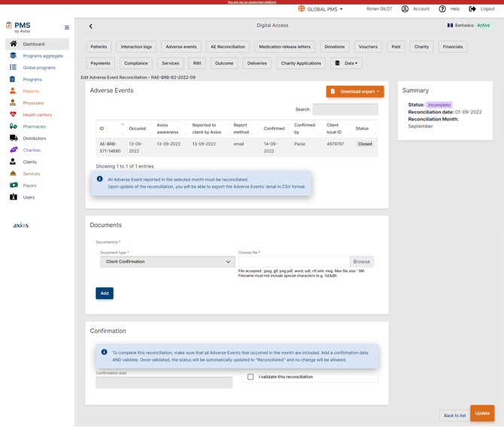Click the Pharmacies icon in sidebar
Image resolution: width=504 pixels, height=427 pixels.
pyautogui.click(x=13, y=126)
